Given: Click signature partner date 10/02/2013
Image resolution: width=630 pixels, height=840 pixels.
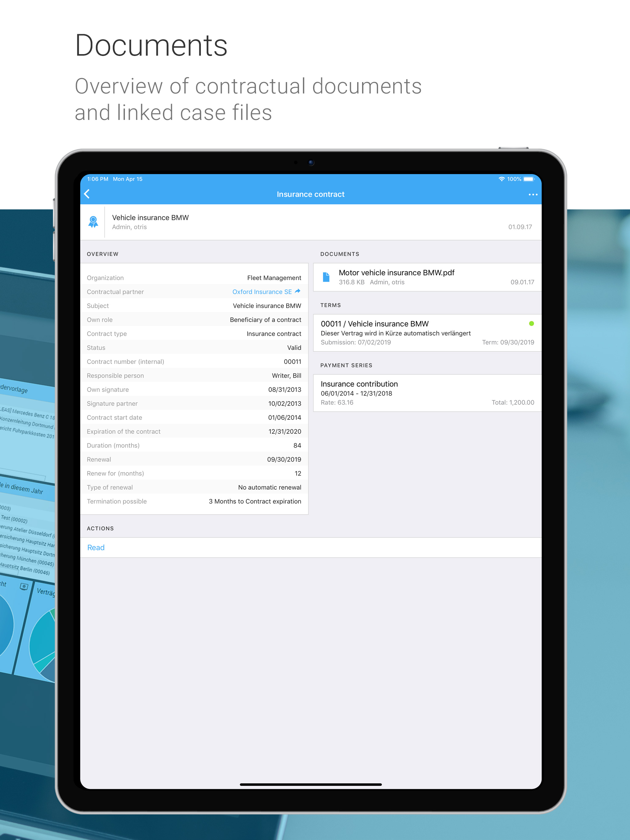Looking at the screenshot, I should click(x=285, y=404).
